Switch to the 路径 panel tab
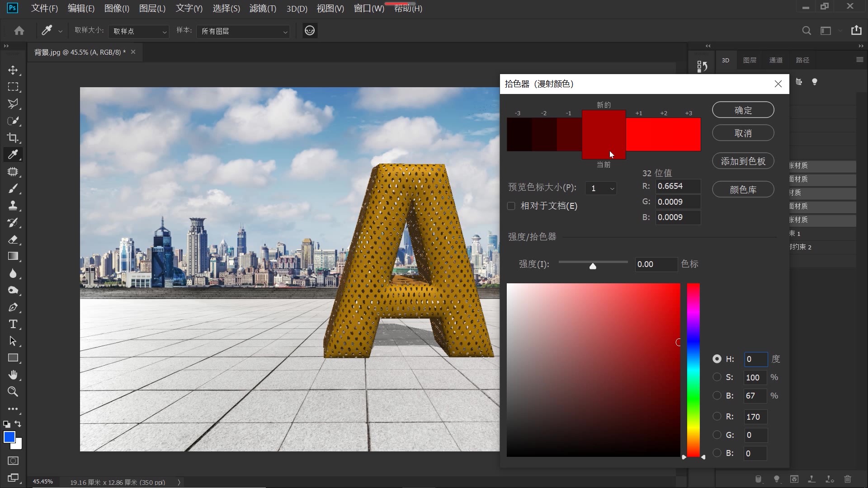 [802, 60]
